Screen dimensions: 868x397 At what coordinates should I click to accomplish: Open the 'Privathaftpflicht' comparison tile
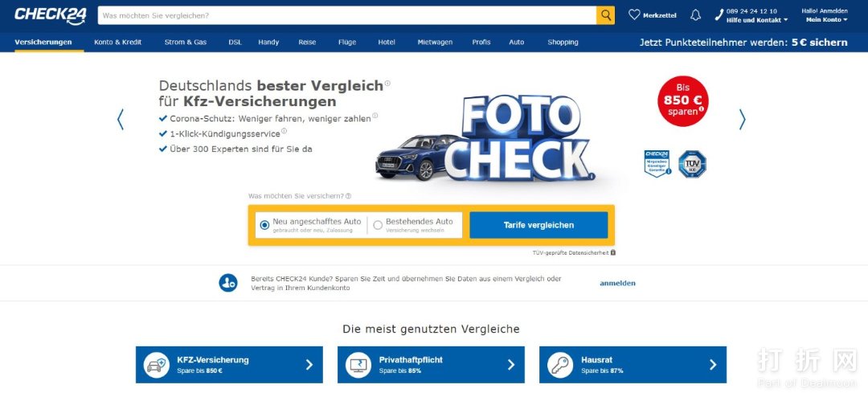[432, 365]
